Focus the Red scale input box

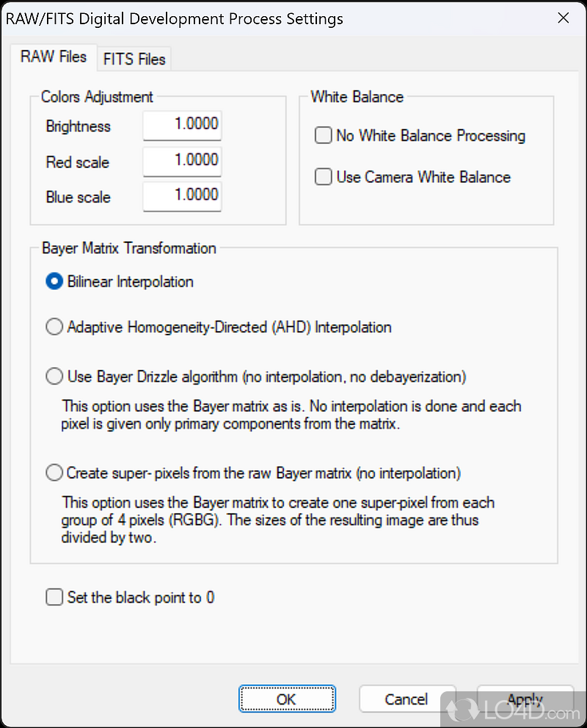pos(182,161)
